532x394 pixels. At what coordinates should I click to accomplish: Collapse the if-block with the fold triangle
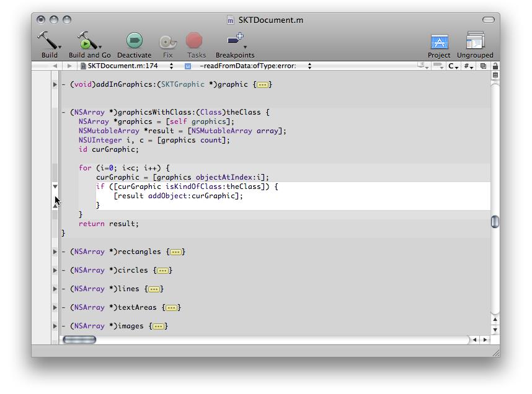point(55,186)
